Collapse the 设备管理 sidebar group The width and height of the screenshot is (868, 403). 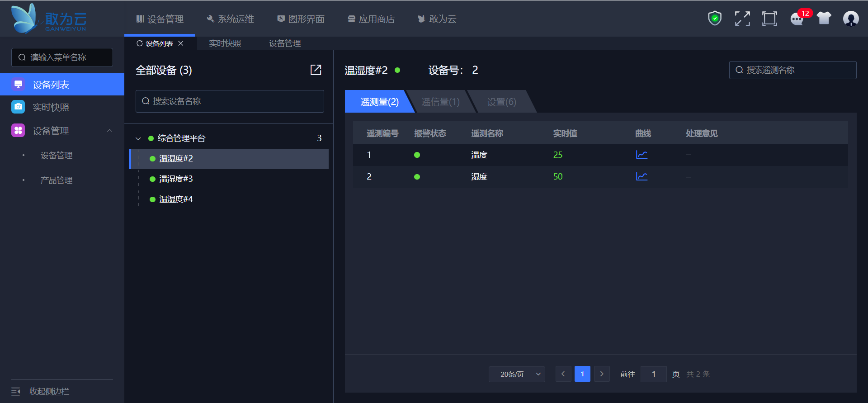(x=109, y=131)
